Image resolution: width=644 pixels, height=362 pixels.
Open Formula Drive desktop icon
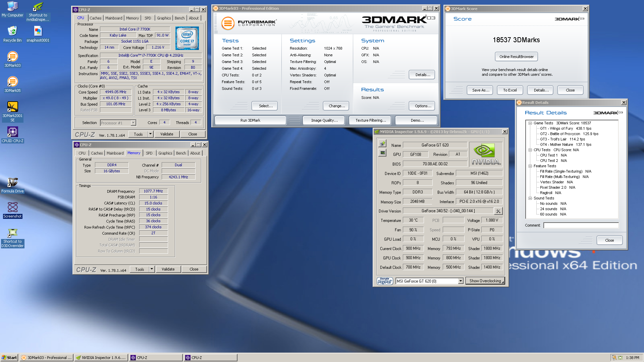tap(12, 185)
